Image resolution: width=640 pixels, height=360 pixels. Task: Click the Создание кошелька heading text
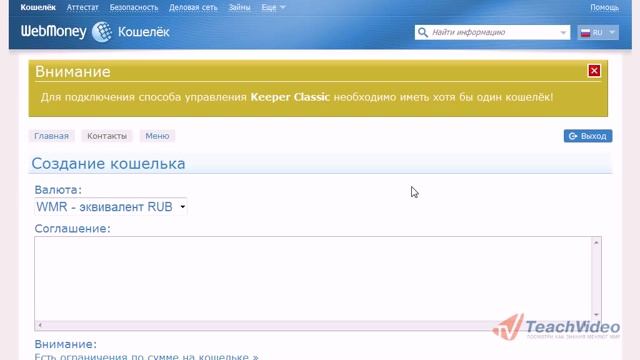click(x=108, y=164)
